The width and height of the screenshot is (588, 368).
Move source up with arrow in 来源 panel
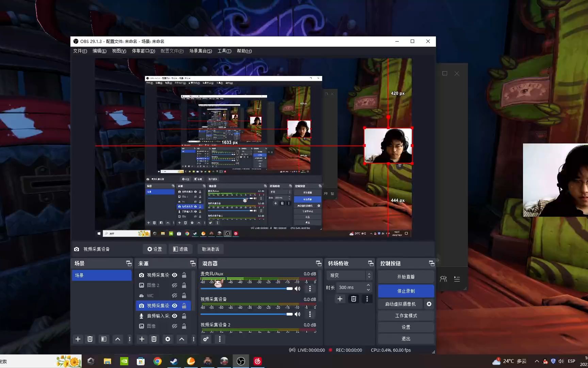click(x=182, y=339)
